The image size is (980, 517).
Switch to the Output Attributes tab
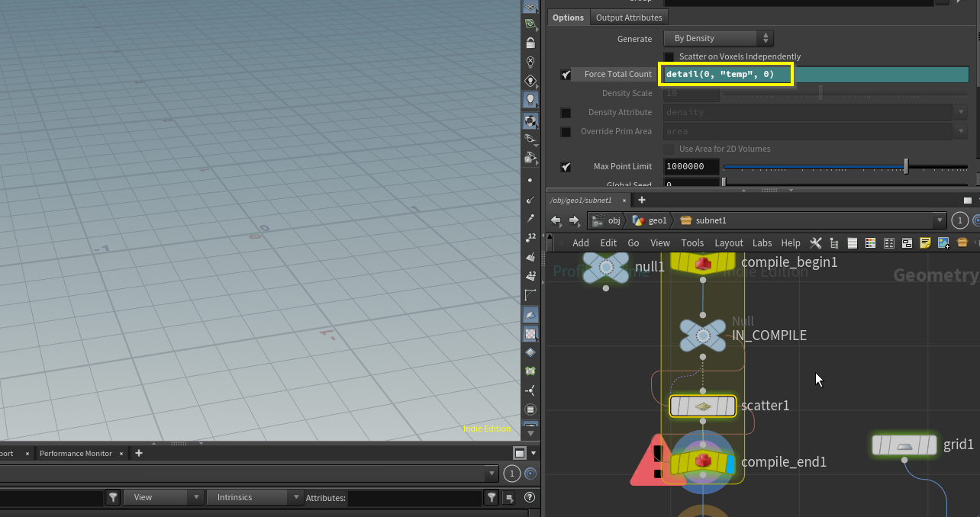[629, 18]
